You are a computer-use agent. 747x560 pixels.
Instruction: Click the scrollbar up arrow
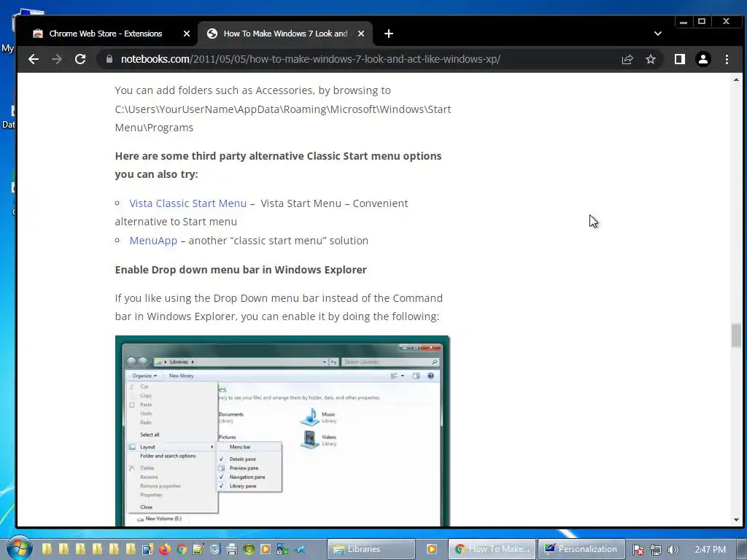pos(737,79)
